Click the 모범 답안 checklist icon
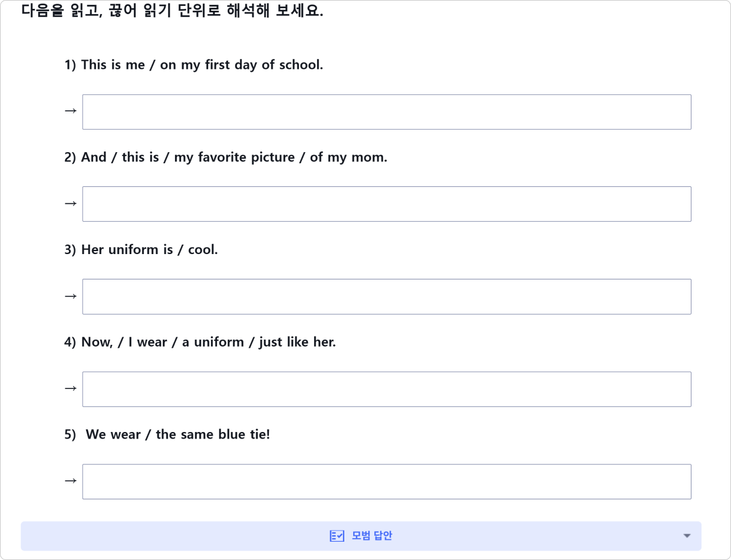Viewport: 731px width, 560px height. pos(336,536)
